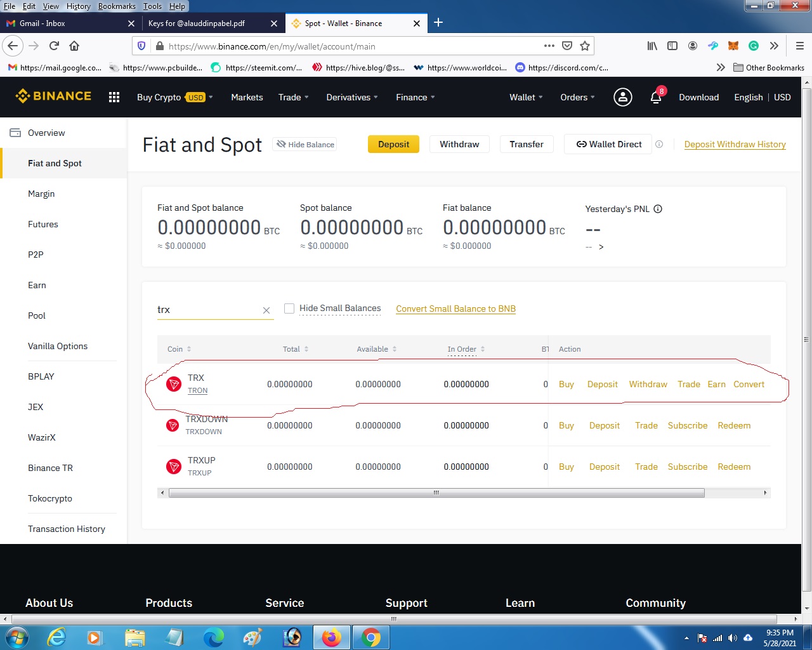
Task: Bookmark this page with the star icon
Action: coord(585,46)
